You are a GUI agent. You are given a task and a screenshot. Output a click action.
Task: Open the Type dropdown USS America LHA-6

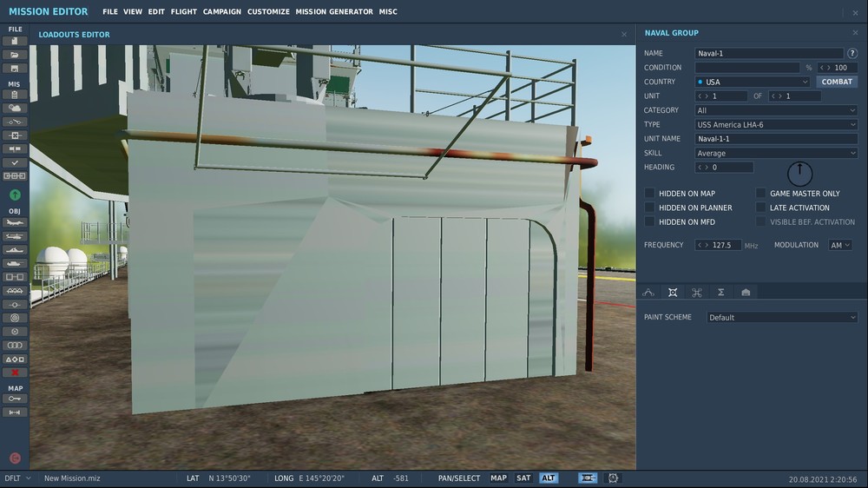pos(776,125)
